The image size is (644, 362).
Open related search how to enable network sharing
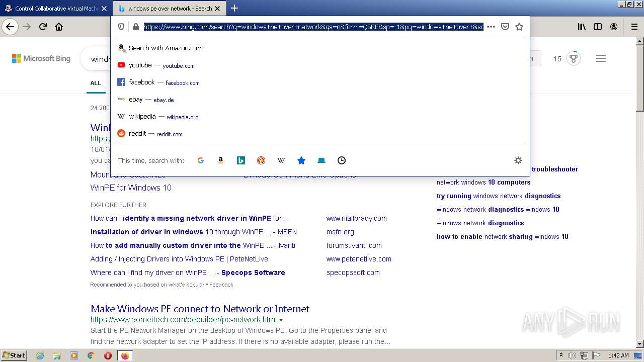[x=503, y=236]
